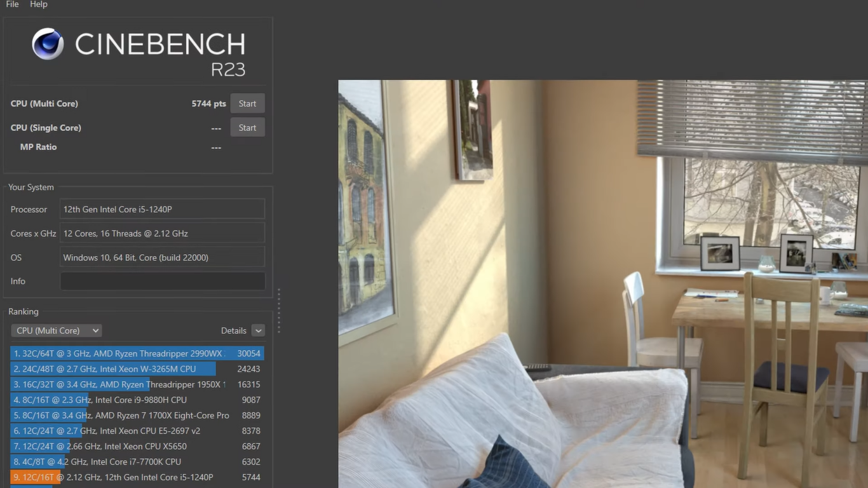Open the CPU (Multi Core) ranking dropdown
The height and width of the screenshot is (488, 868).
pyautogui.click(x=57, y=330)
